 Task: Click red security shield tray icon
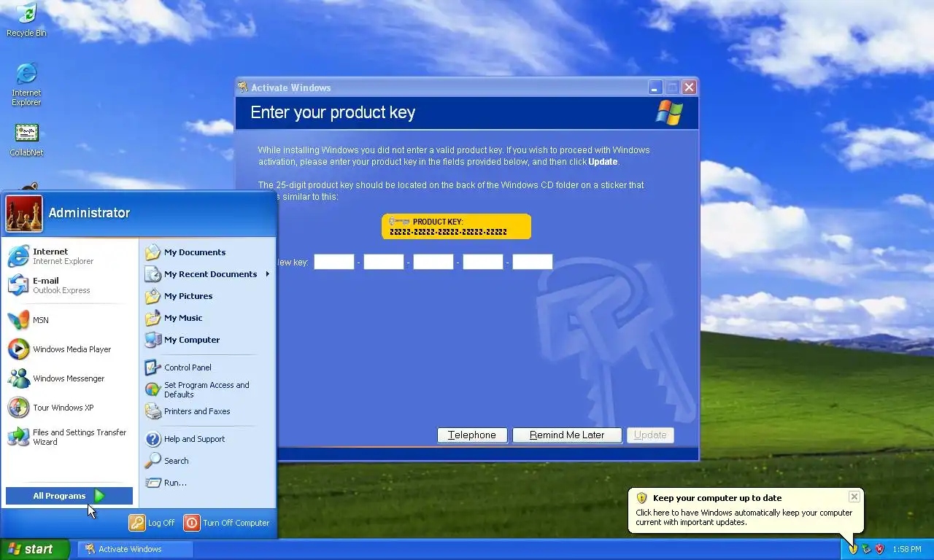click(x=879, y=549)
